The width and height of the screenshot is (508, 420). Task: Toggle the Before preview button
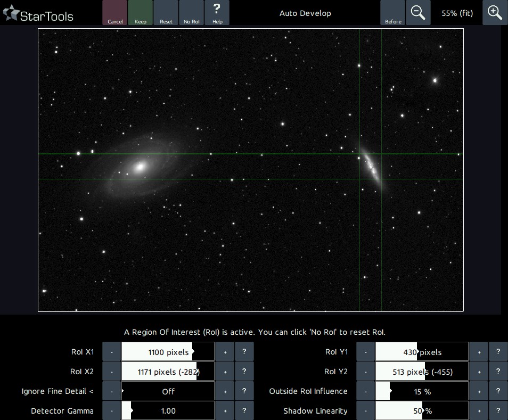pos(393,13)
